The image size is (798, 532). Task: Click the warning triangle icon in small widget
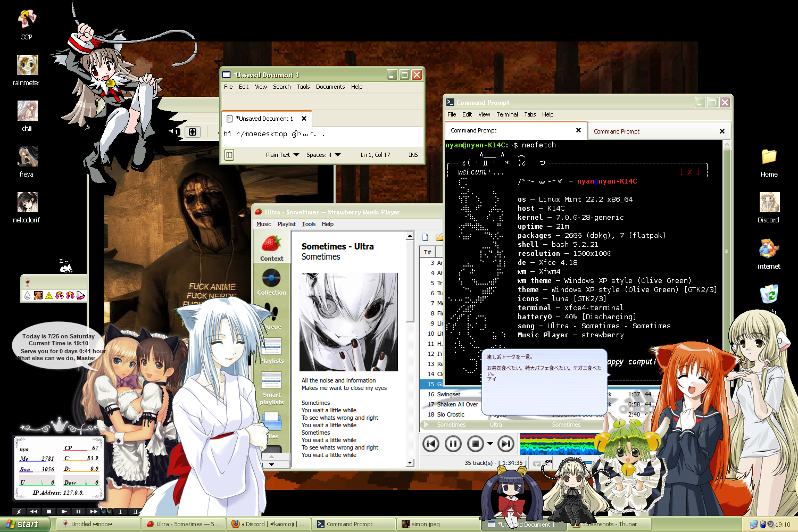tap(49, 295)
